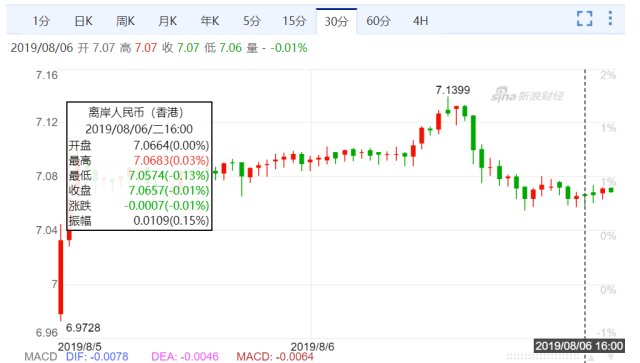Click the 7.12 price axis label
Image resolution: width=640 pixels, height=363 pixels.
[47, 122]
